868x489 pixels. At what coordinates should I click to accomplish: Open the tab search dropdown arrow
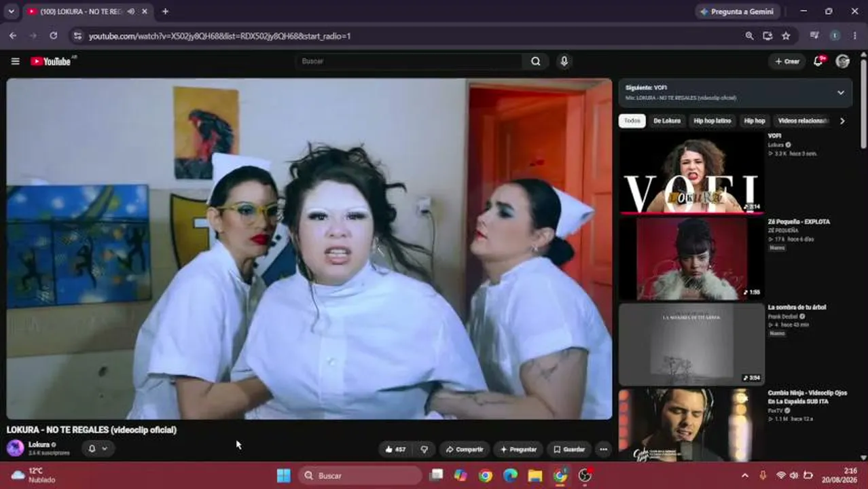pyautogui.click(x=11, y=12)
